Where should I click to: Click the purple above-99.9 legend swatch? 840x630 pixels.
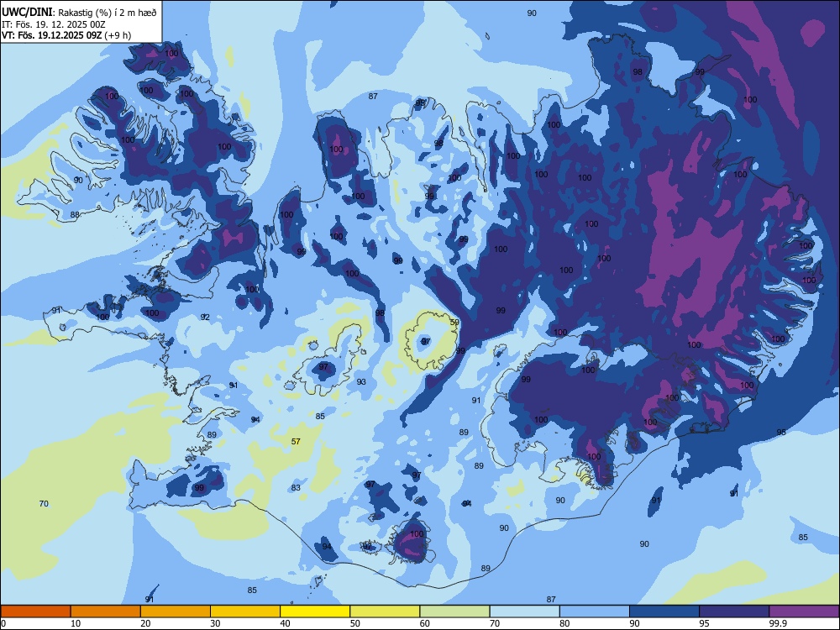[x=804, y=612]
